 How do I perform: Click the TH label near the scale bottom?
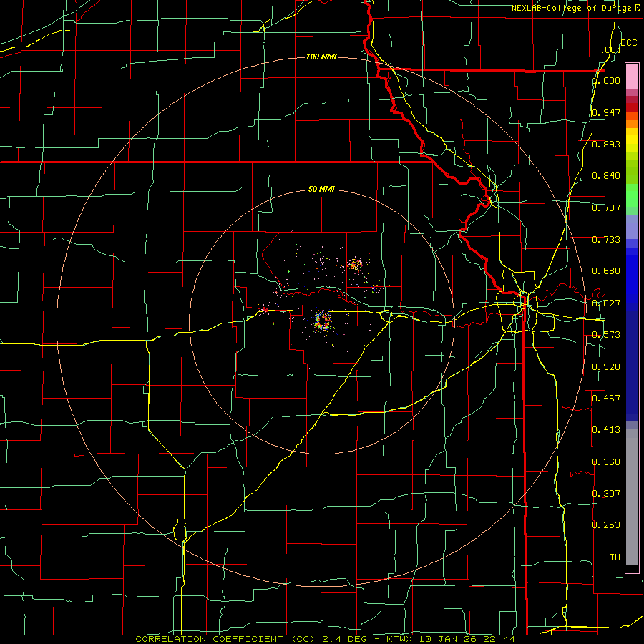tap(615, 557)
